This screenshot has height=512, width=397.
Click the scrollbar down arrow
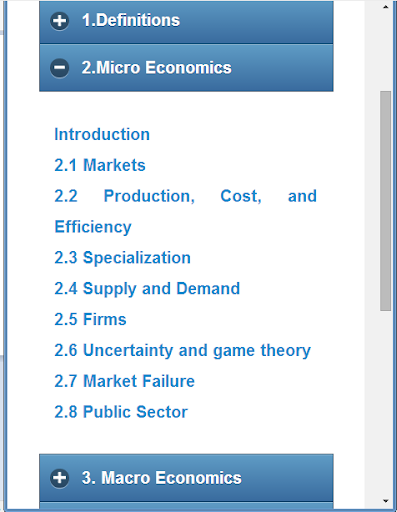pos(386,501)
